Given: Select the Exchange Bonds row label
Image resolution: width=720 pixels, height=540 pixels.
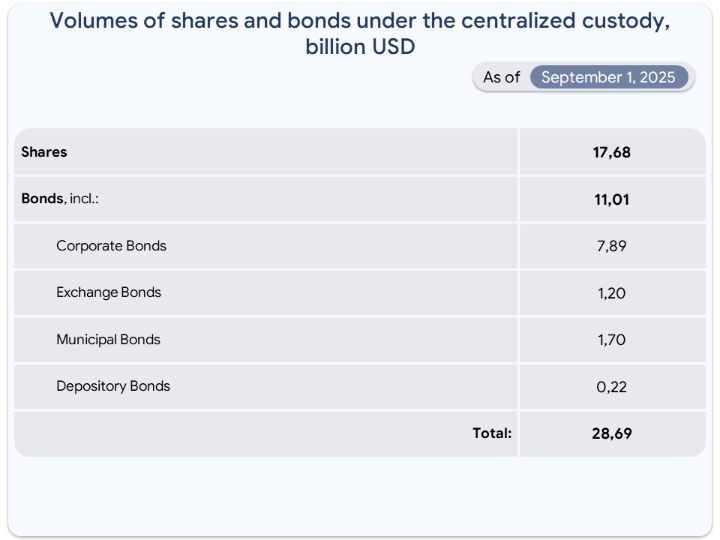Looking at the screenshot, I should coord(108,292).
